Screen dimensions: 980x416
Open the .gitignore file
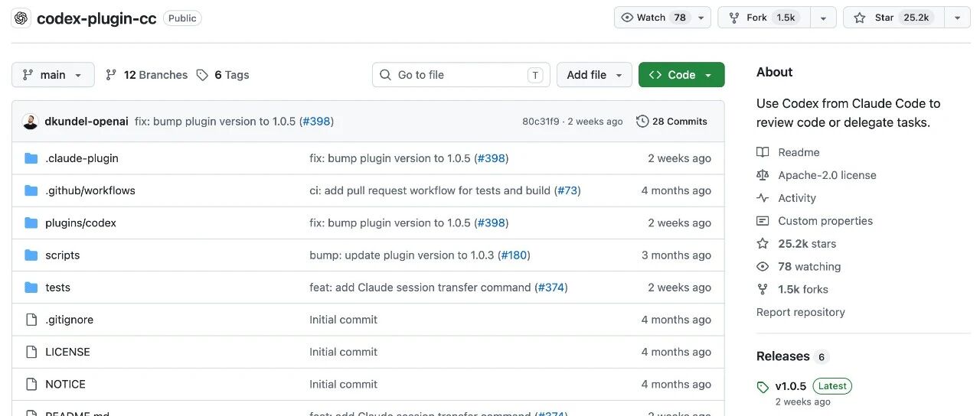(x=69, y=320)
